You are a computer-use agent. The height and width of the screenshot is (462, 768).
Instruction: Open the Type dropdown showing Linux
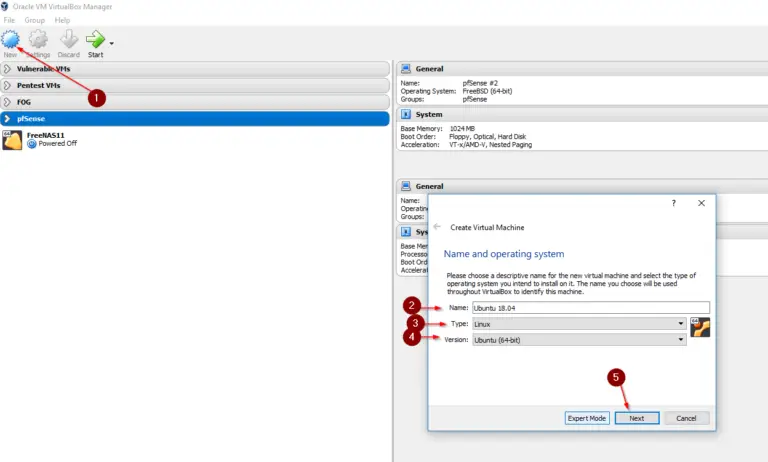(x=579, y=324)
